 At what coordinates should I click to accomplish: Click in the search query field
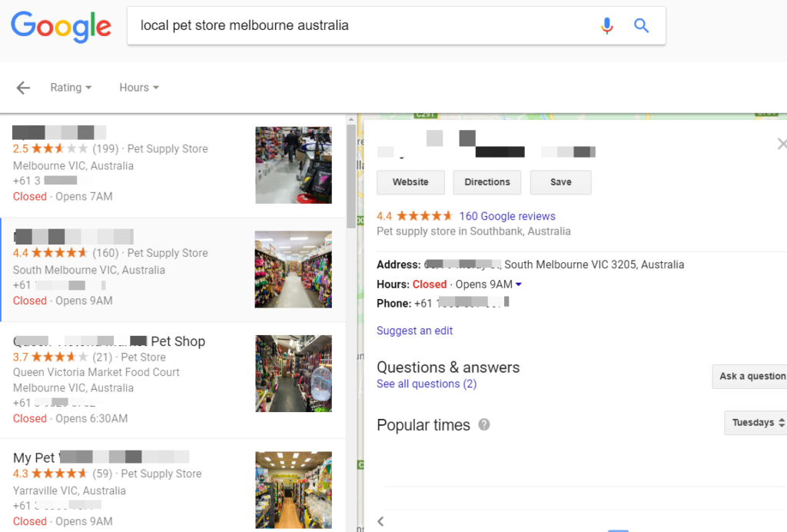pos(361,26)
